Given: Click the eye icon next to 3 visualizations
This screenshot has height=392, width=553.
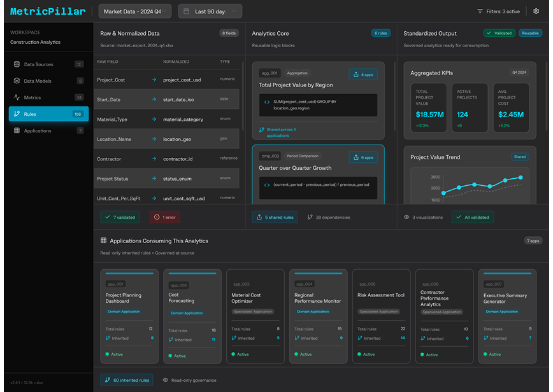Looking at the screenshot, I should click(406, 218).
